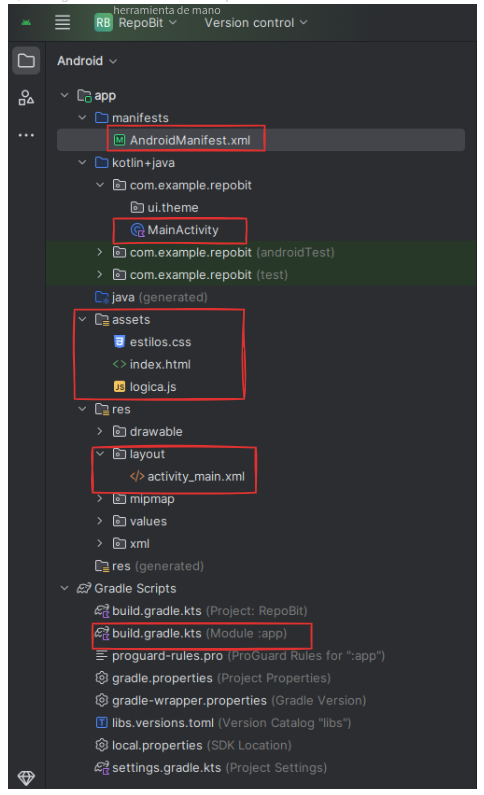
Task: Click the estilos.css file icon
Action: point(119,342)
